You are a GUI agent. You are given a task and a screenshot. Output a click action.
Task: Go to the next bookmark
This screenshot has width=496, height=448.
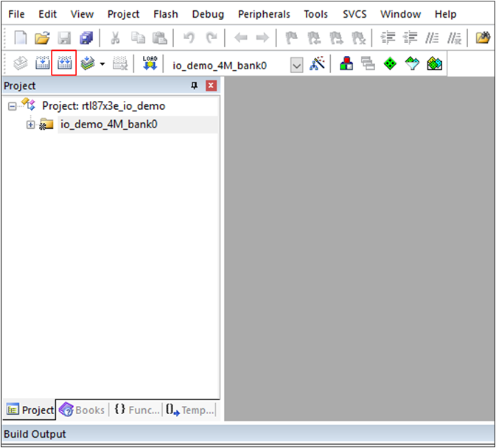click(x=336, y=38)
